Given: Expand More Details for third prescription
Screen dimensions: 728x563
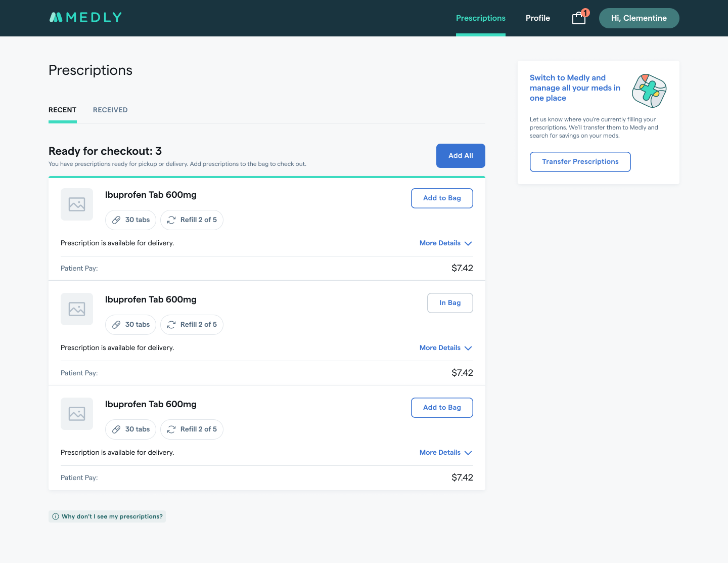Looking at the screenshot, I should (x=445, y=453).
